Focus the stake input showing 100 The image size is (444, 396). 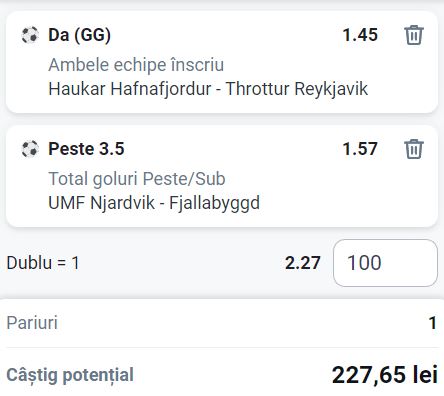[385, 263]
